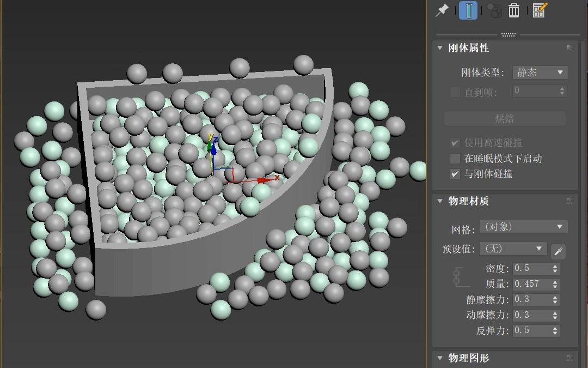Open the 刚体类型 静态 dropdown
The image size is (588, 368).
tap(540, 72)
